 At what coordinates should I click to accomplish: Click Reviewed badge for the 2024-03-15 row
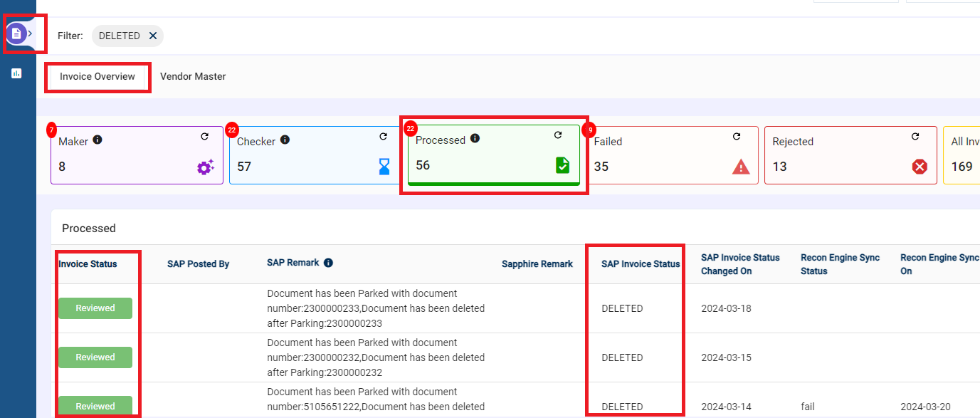(95, 357)
